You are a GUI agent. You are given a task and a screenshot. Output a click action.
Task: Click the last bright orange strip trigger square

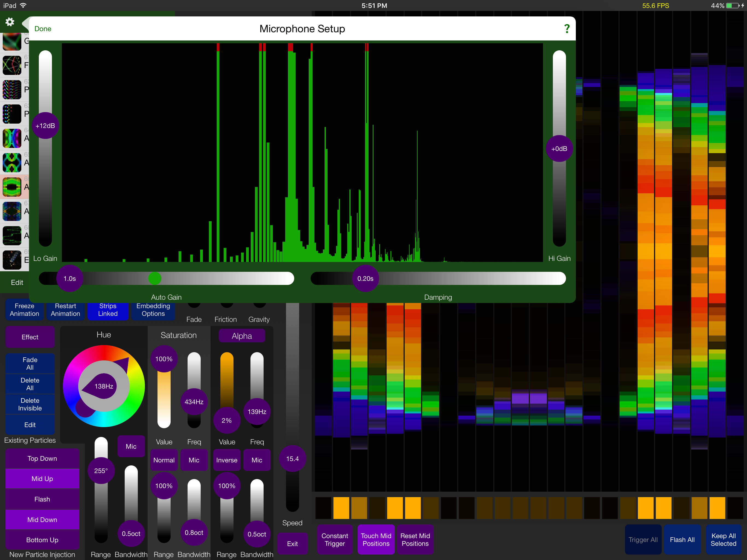point(717,508)
